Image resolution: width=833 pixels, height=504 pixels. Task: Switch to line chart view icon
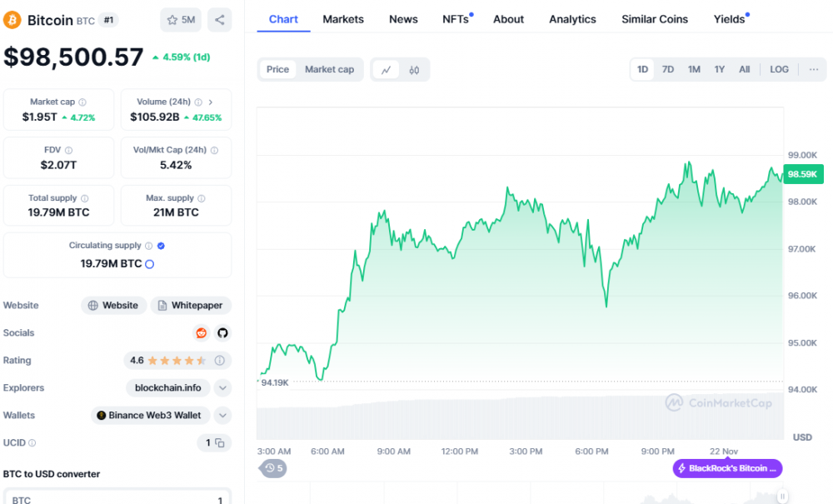pos(386,70)
